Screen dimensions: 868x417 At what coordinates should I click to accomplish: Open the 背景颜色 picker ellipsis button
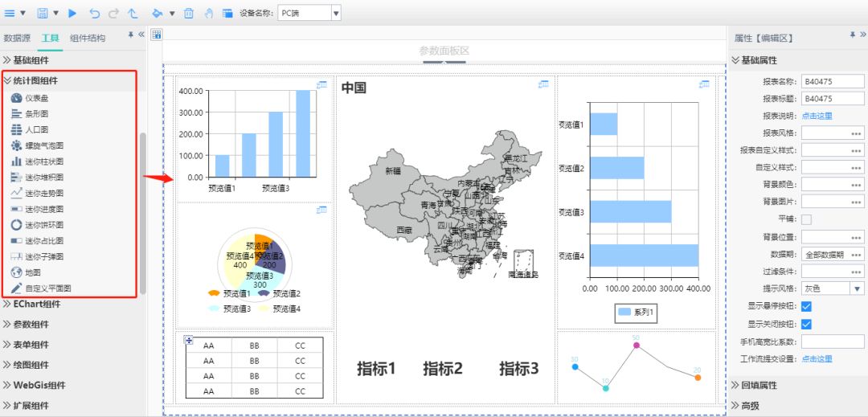tap(857, 185)
